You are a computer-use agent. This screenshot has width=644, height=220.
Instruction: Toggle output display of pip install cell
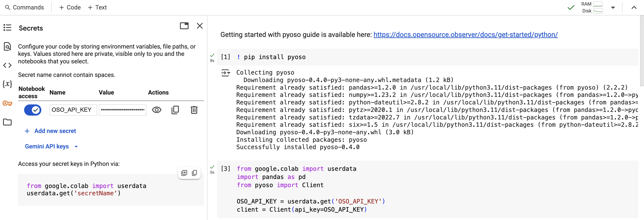point(226,73)
